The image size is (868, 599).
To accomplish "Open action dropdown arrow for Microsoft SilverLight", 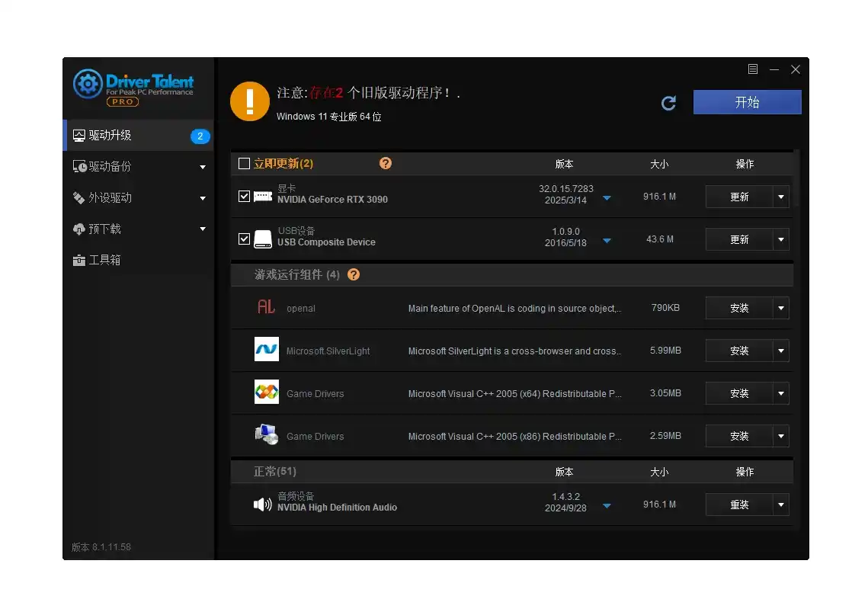I will coord(781,351).
